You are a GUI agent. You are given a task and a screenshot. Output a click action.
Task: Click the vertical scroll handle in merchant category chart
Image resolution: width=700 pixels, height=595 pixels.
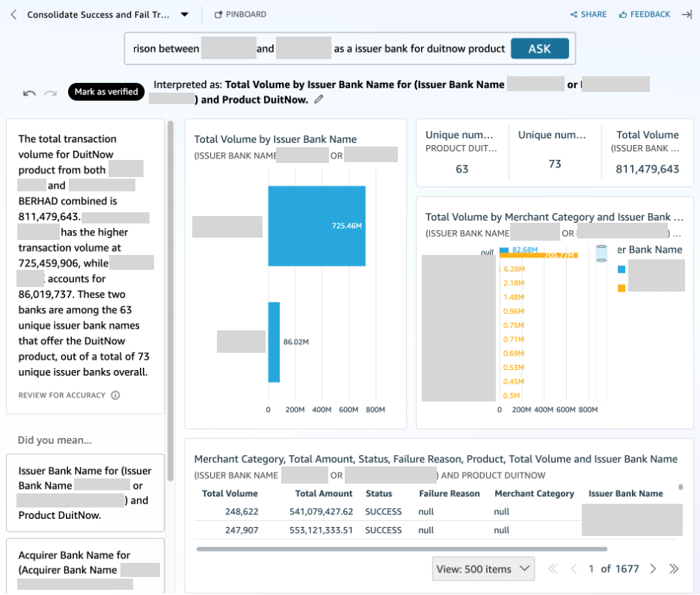601,254
